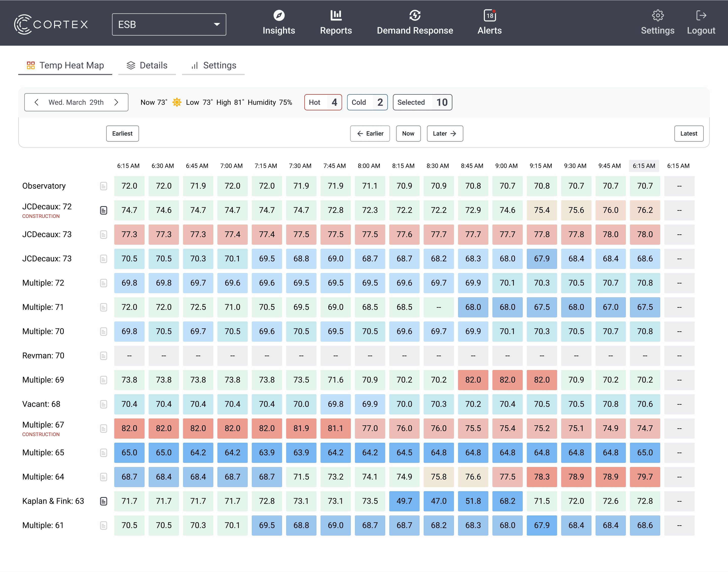This screenshot has height=572, width=728.
Task: Select the highlighted 6:15 AM column header
Action: 644,166
